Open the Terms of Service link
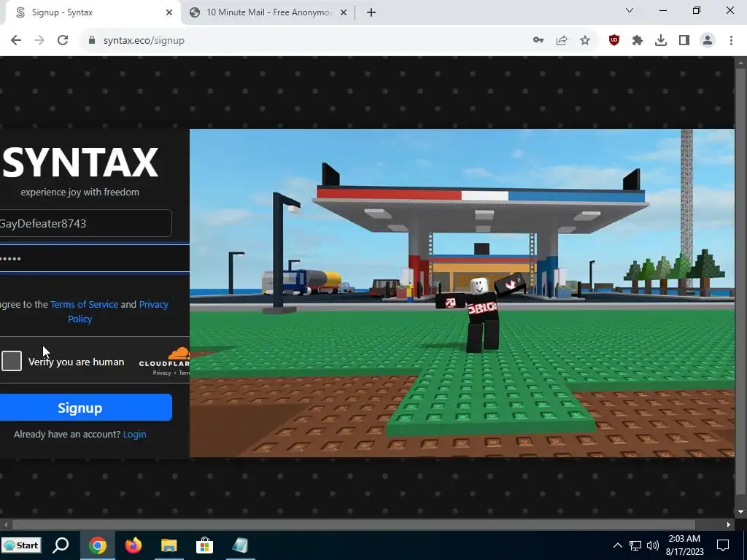This screenshot has width=747, height=560. pos(85,304)
